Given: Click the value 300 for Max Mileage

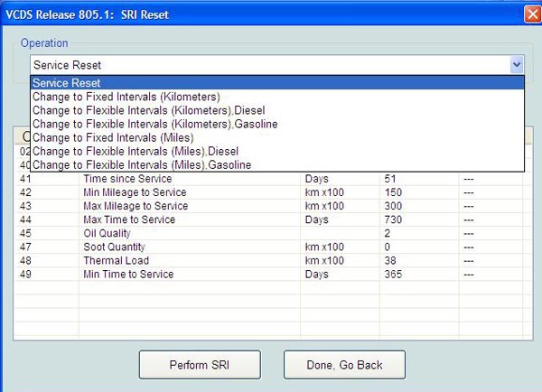Looking at the screenshot, I should click(393, 206).
